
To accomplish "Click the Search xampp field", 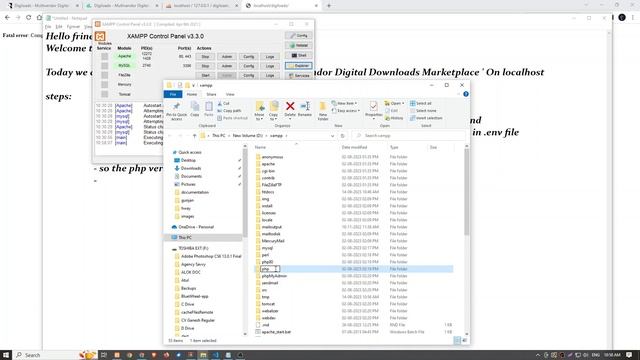I will click(408, 136).
